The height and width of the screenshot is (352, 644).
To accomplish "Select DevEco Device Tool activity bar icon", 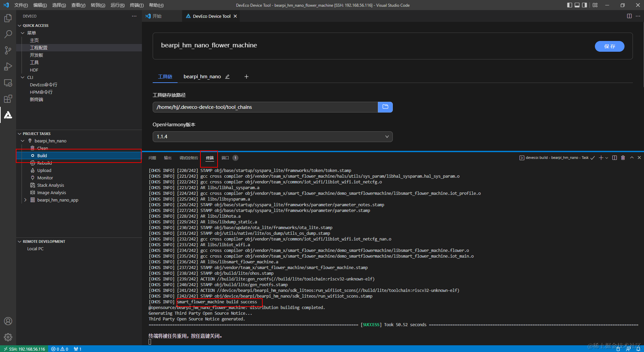I will coord(8,115).
